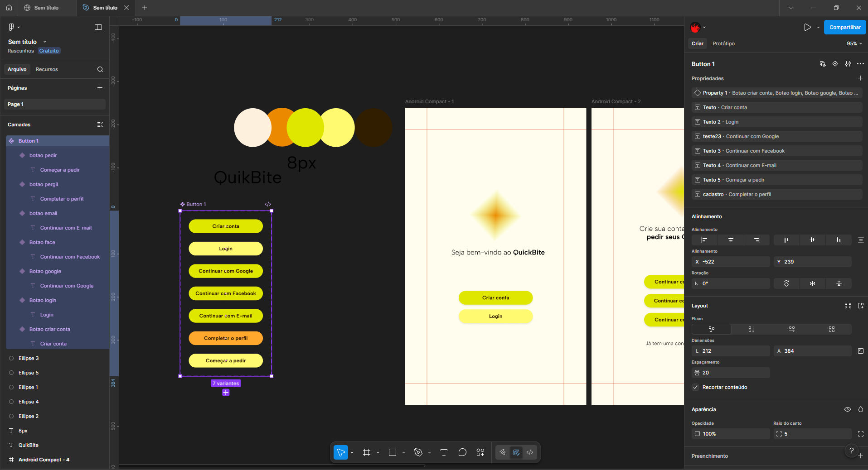This screenshot has width=868, height=470.
Task: Click the search icon in the left panel
Action: [x=100, y=69]
